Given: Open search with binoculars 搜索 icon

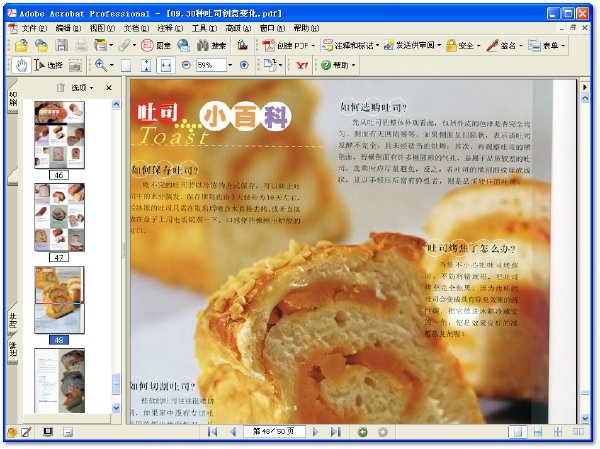Looking at the screenshot, I should tap(211, 46).
